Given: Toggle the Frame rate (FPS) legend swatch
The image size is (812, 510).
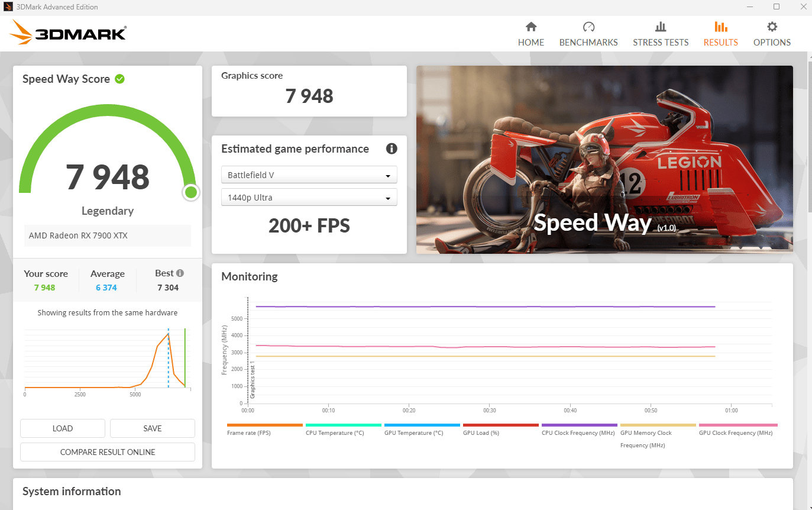Looking at the screenshot, I should click(x=265, y=425).
